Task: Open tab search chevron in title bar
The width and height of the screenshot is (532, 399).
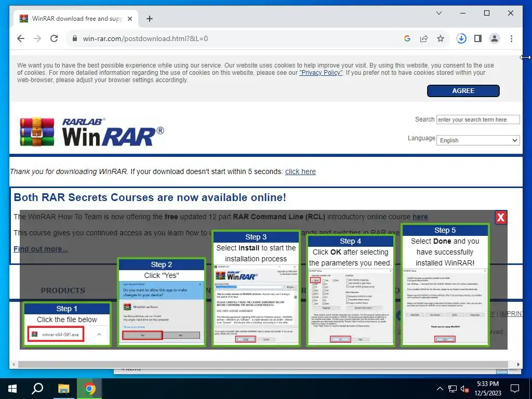Action: pos(438,13)
